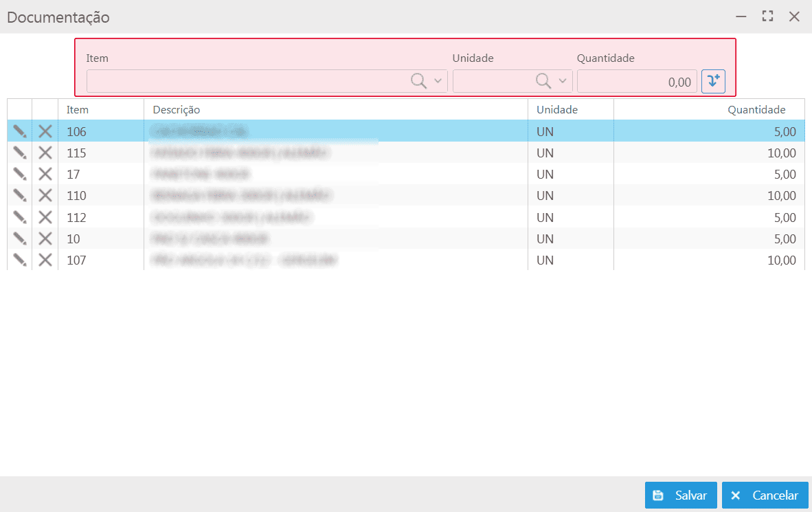812x512 pixels.
Task: Click into the Quantidade input field
Action: tap(636, 81)
